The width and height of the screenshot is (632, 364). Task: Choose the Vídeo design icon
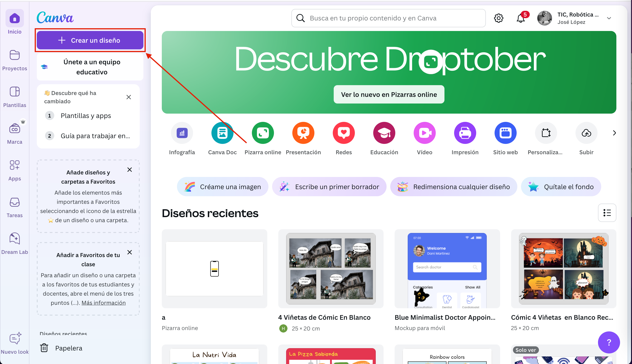424,133
